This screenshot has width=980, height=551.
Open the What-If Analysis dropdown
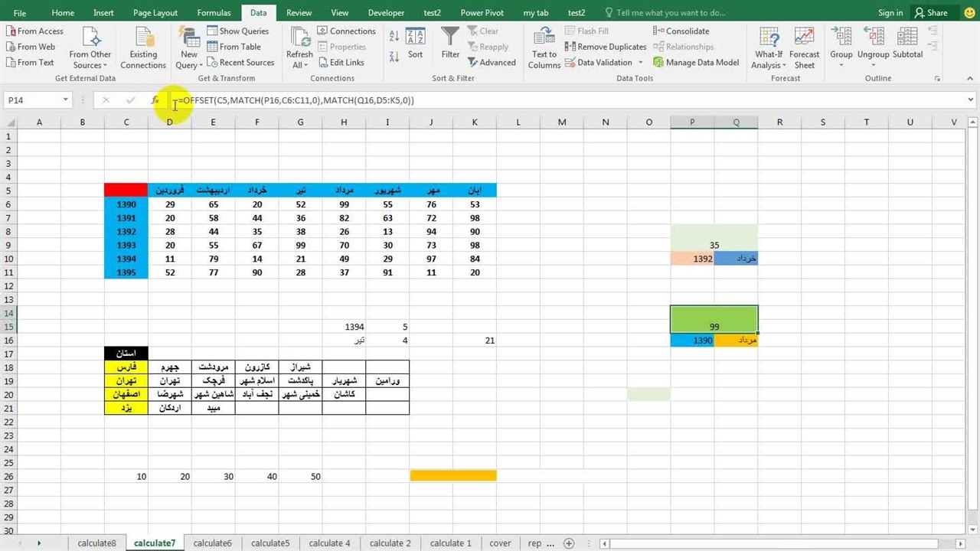[769, 47]
